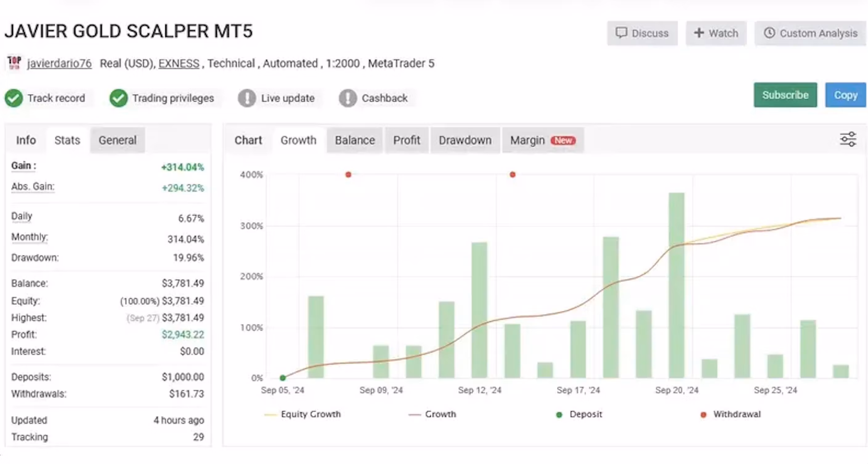This screenshot has width=868, height=464.
Task: Select the Drawdown chart tab
Action: click(x=465, y=140)
